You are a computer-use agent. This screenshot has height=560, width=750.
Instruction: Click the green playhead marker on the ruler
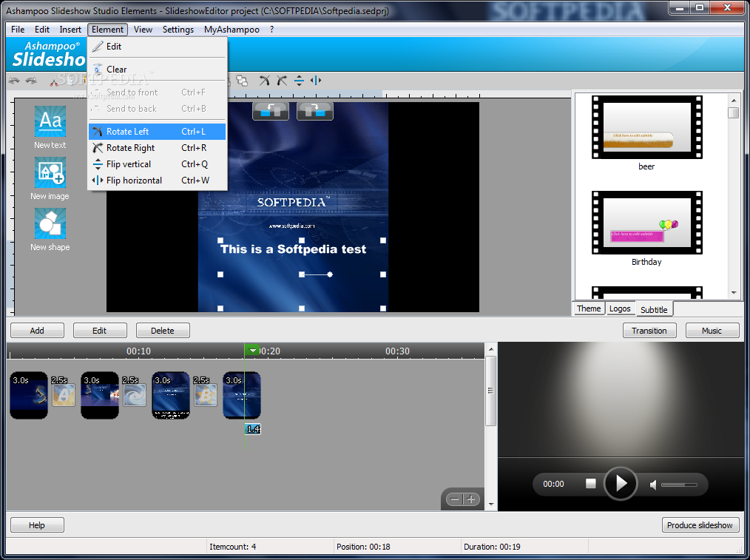[251, 351]
